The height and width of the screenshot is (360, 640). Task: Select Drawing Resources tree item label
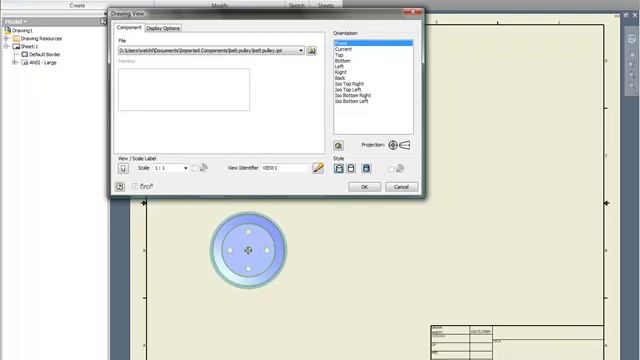[41, 38]
